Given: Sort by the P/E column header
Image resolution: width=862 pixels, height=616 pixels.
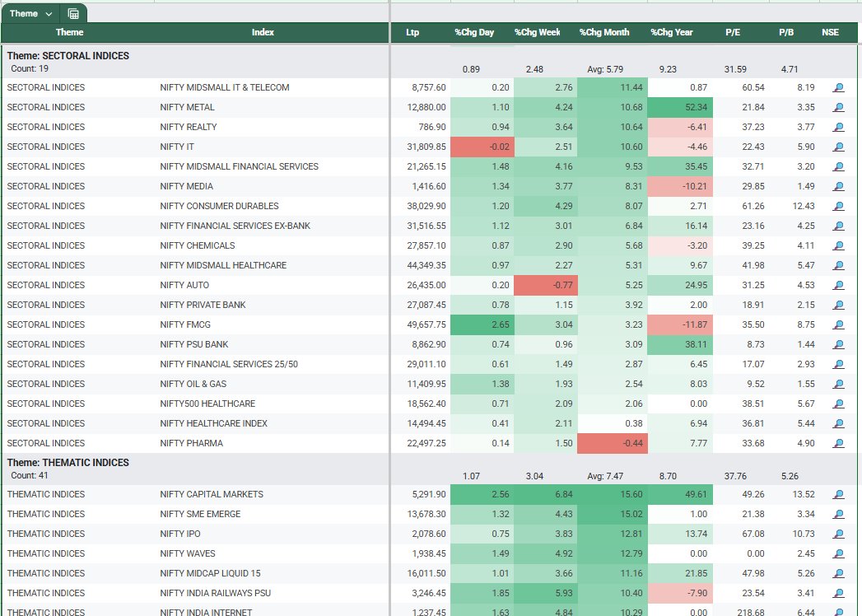Looking at the screenshot, I should [733, 32].
